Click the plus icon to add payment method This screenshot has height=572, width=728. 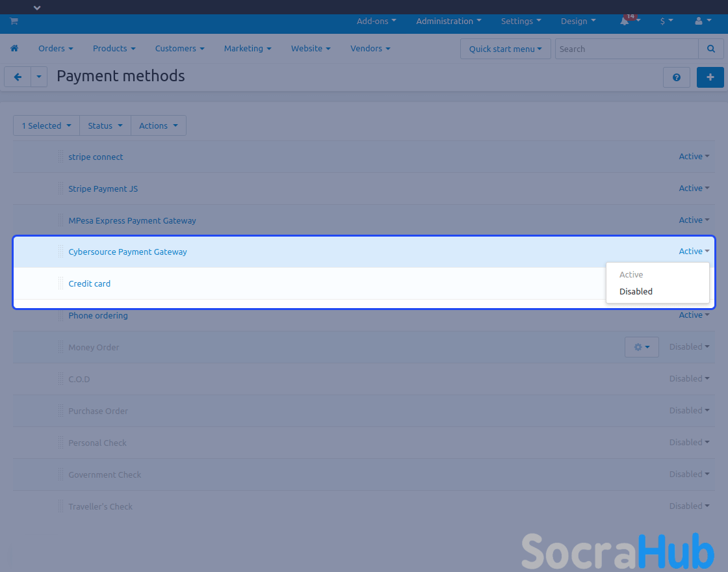coord(710,77)
